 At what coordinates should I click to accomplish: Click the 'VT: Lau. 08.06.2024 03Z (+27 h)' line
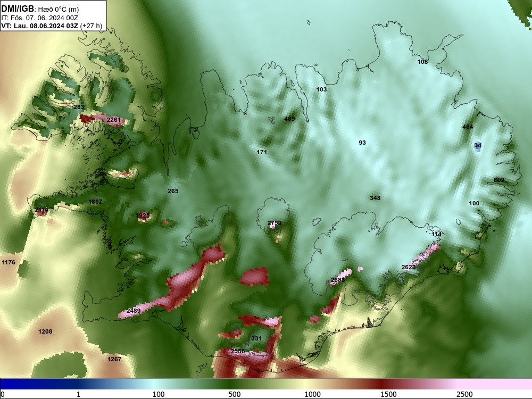(52, 26)
